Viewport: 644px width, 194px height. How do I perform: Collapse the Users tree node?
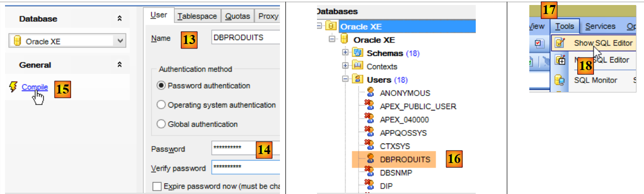345,79
